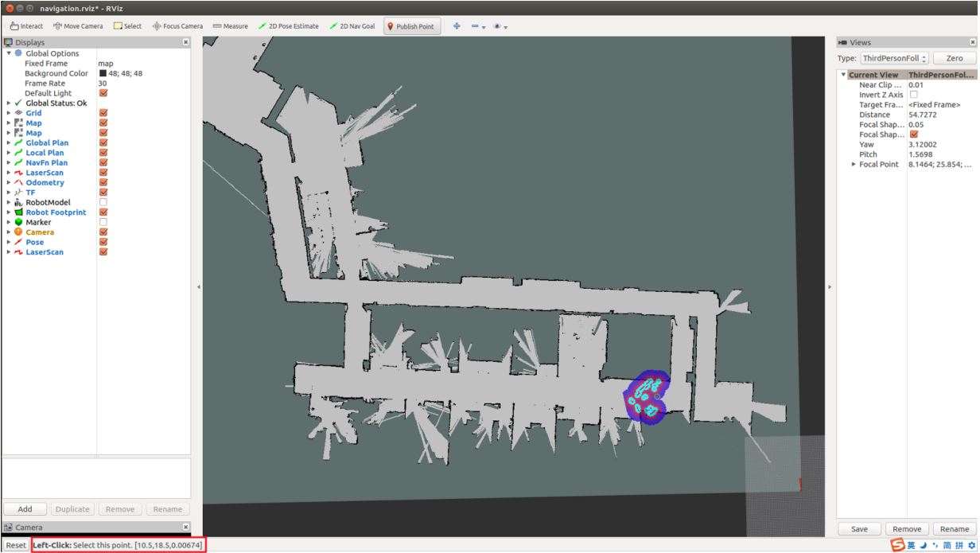Collapse the Global Options tree node
This screenshot has width=980, height=553.
point(9,53)
